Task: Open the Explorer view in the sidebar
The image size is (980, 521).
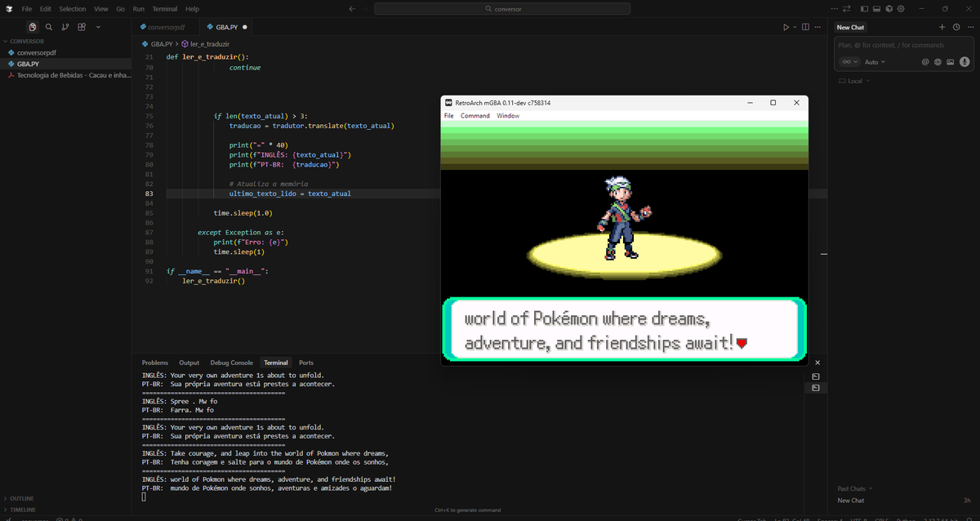Action: pos(32,27)
